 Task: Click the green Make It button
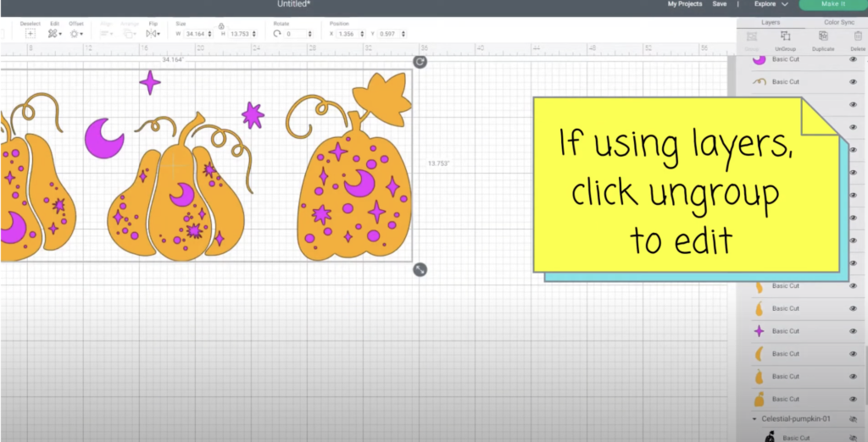pos(832,4)
